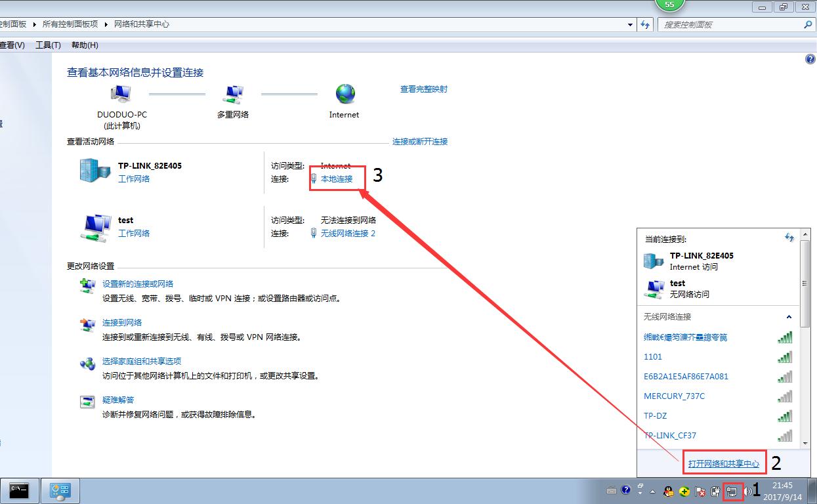
Task: Open QQ from the system tray
Action: tap(668, 492)
